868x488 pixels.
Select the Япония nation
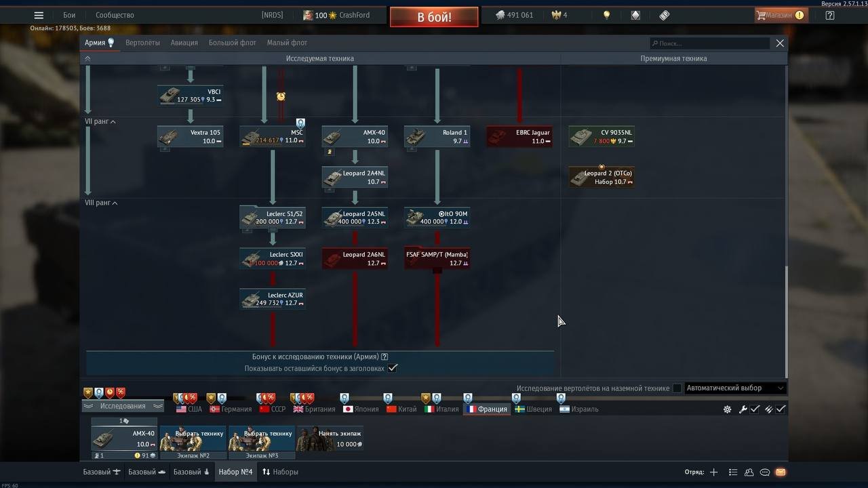[361, 409]
